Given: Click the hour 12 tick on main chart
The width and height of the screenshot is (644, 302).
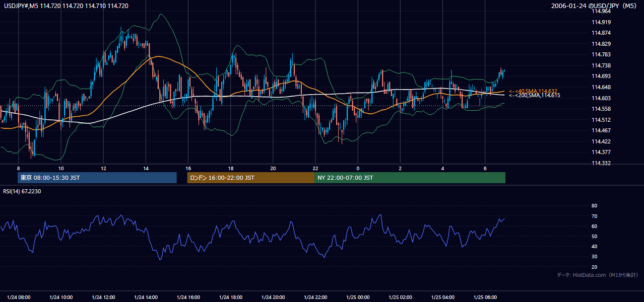Looking at the screenshot, I should coord(103,168).
